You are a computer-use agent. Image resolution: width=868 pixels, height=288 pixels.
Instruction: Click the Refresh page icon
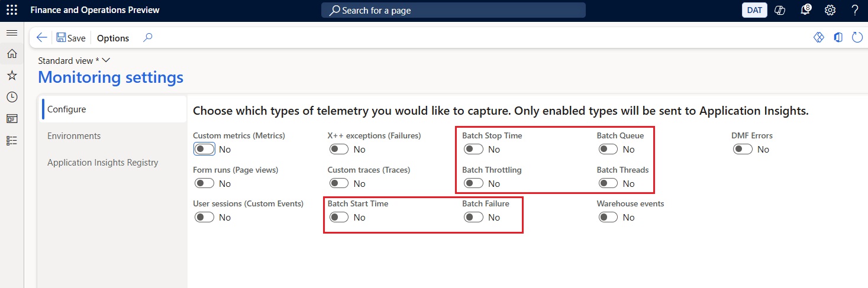[x=857, y=38]
